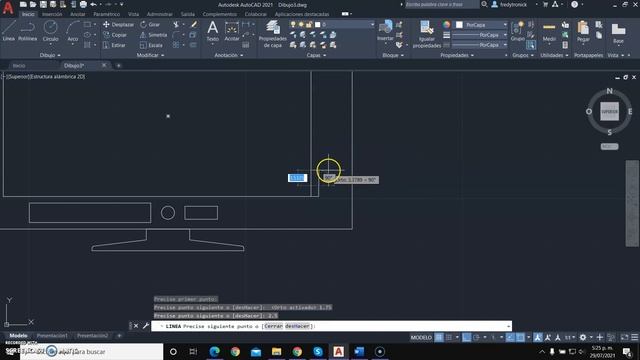
Task: Click the Base view tool
Action: point(618,33)
